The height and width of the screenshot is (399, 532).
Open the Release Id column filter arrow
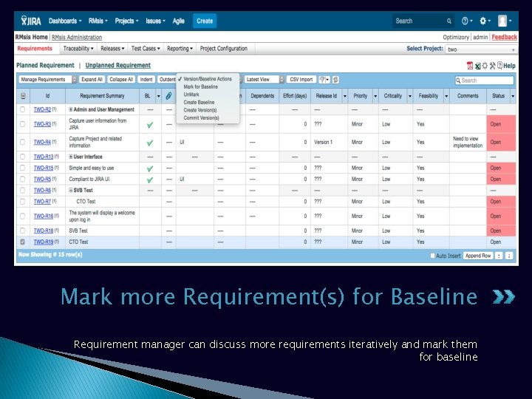345,96
